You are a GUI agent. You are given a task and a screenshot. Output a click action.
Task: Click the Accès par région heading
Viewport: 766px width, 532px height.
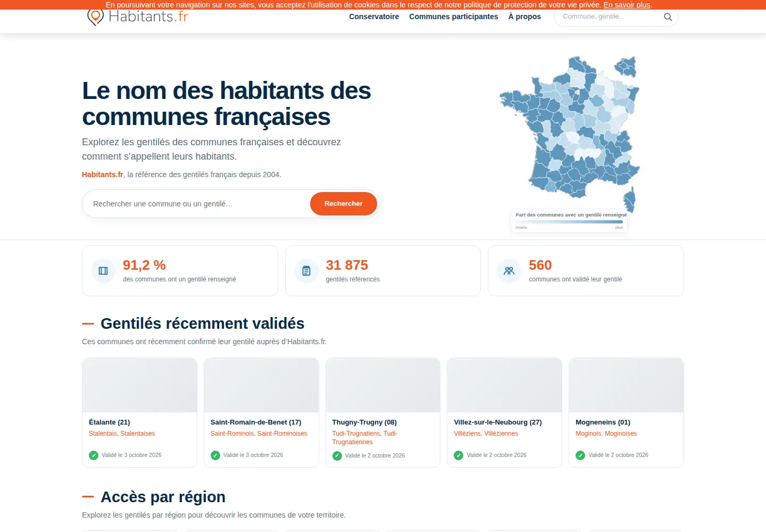(163, 497)
